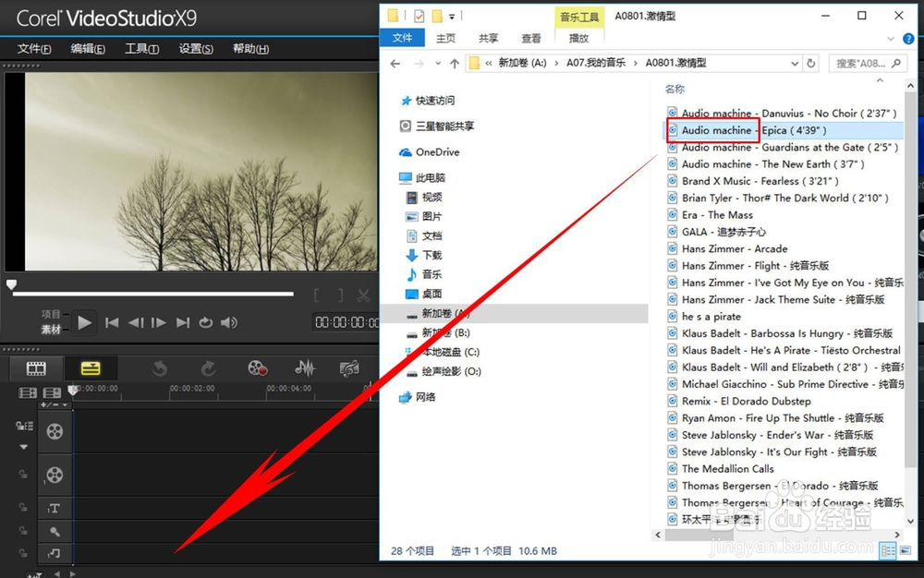This screenshot has width=924, height=578.
Task: Select the Voice track microphone icon
Action: 55,531
